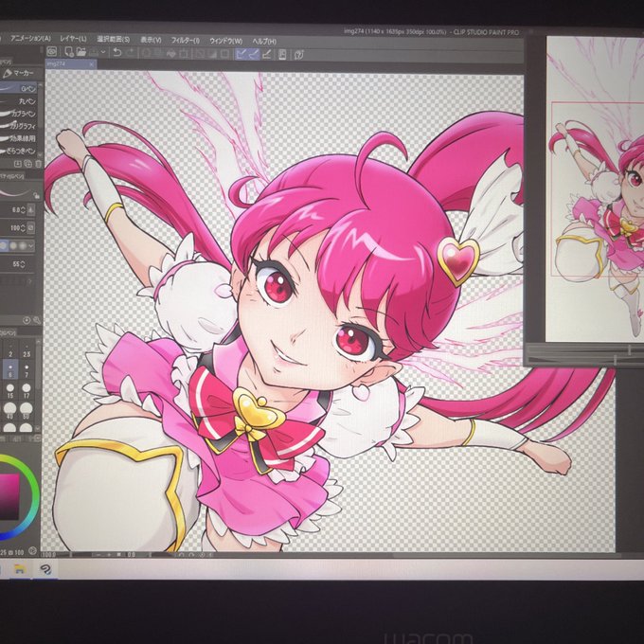Viewport: 644px width, 644px height.
Task: Click the Deselect icon in command bar
Action: click(200, 54)
